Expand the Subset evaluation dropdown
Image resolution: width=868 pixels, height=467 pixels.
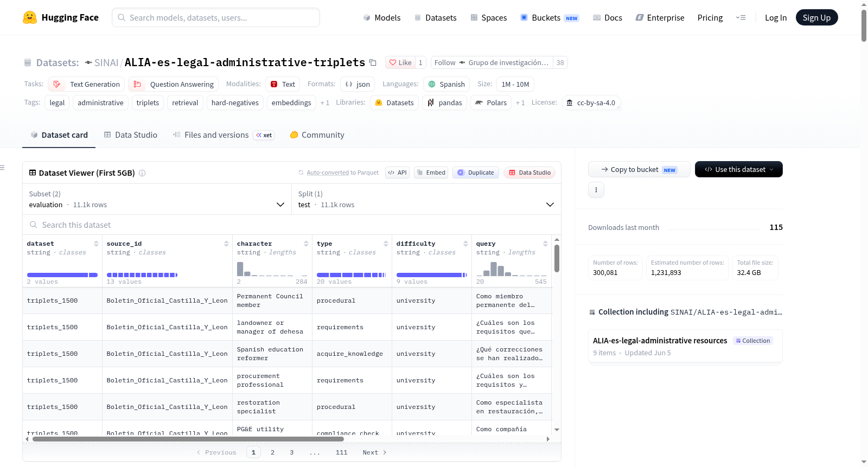tap(157, 200)
